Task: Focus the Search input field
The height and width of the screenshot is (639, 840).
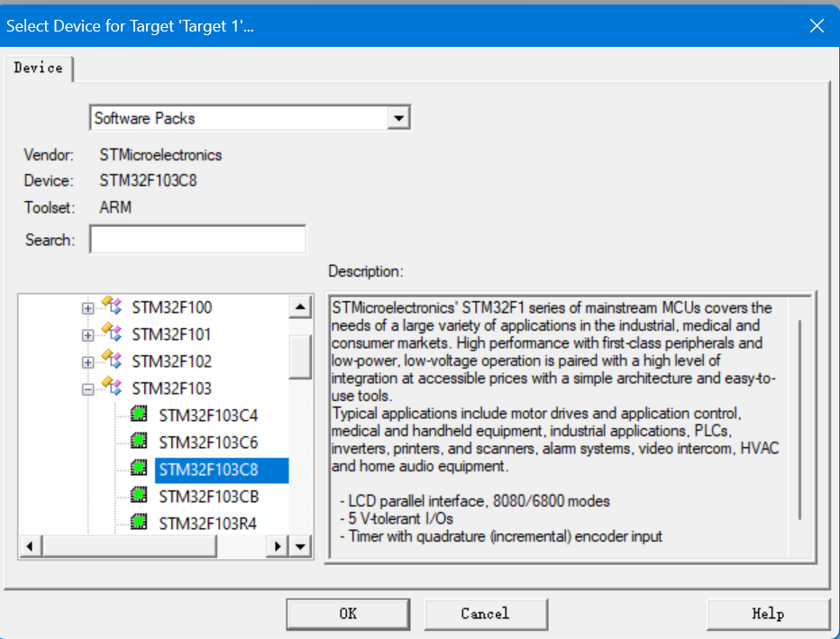Action: [x=197, y=240]
